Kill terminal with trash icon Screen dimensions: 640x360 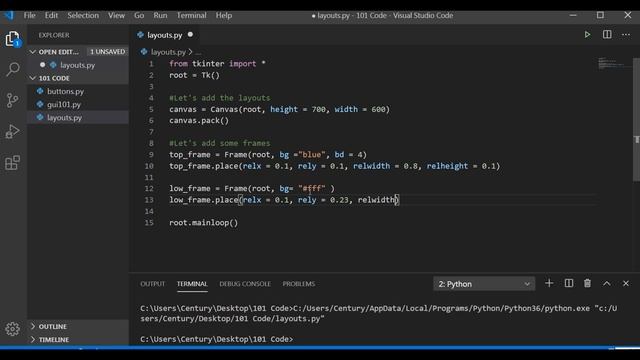click(587, 283)
